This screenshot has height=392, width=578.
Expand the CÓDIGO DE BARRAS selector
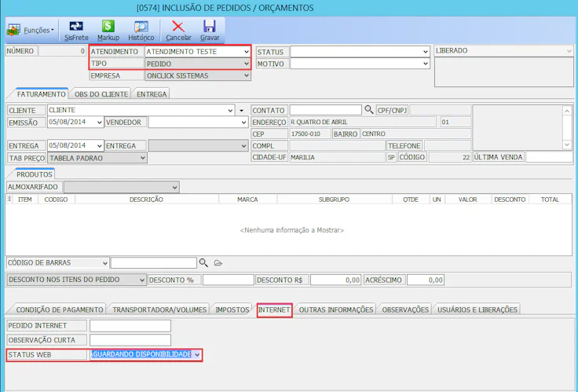pos(104,263)
